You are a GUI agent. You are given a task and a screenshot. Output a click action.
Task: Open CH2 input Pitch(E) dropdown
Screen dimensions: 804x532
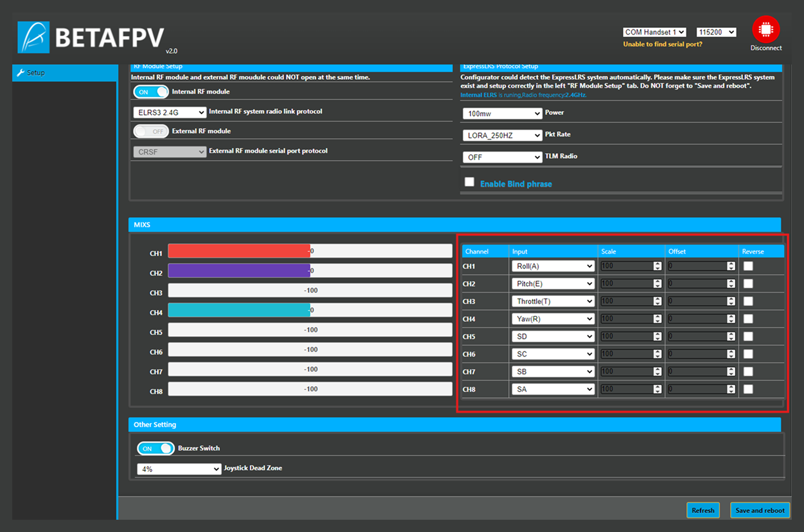click(553, 284)
